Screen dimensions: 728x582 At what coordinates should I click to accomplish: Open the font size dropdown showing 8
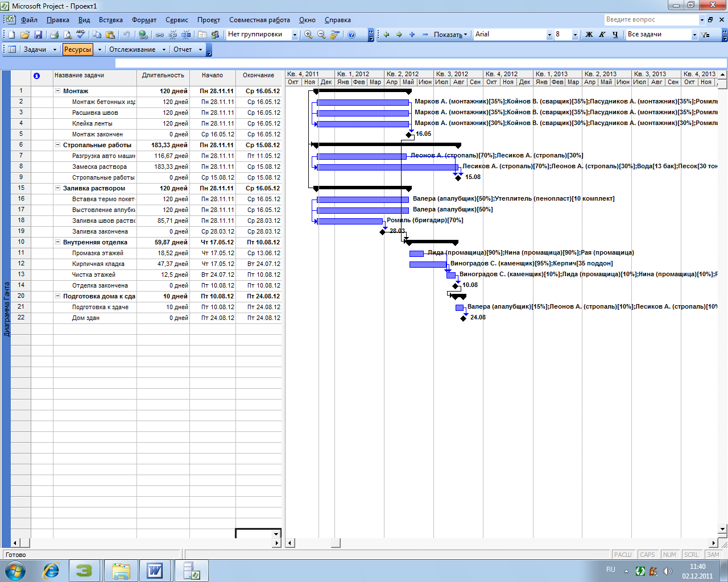(x=575, y=35)
